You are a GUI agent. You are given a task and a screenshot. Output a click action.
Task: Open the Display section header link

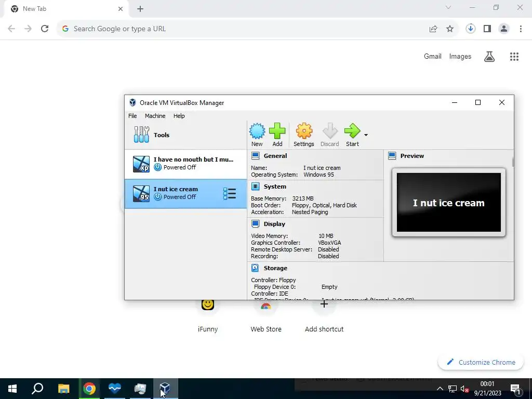point(274,223)
